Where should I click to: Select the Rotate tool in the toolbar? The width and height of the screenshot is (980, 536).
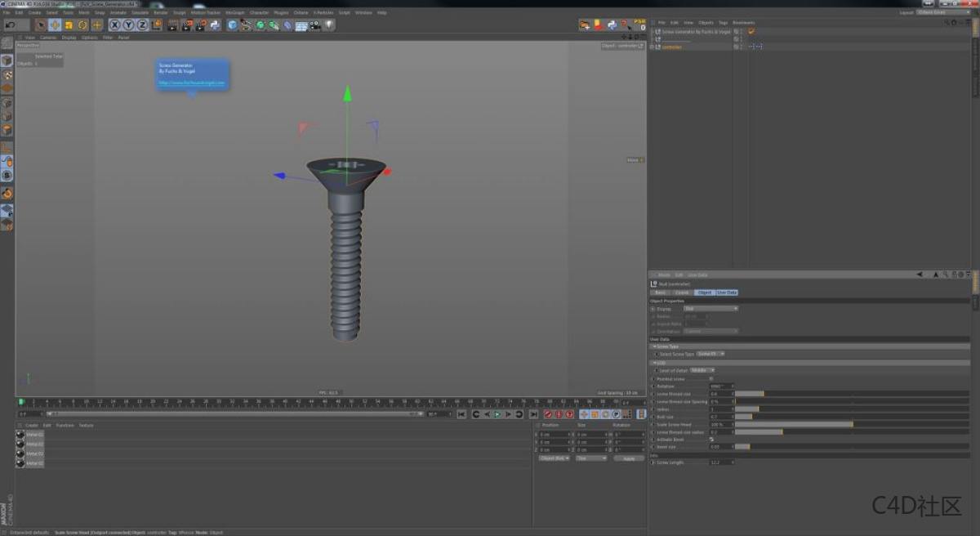tap(84, 25)
